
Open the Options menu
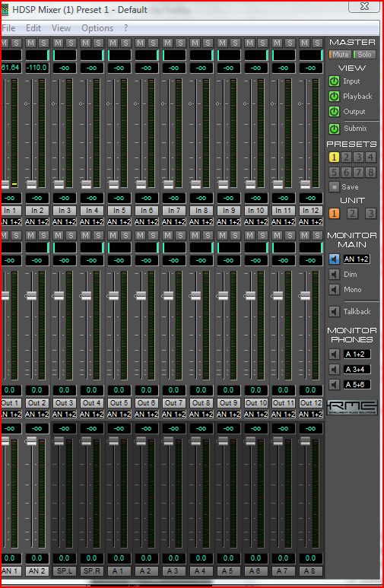click(97, 28)
